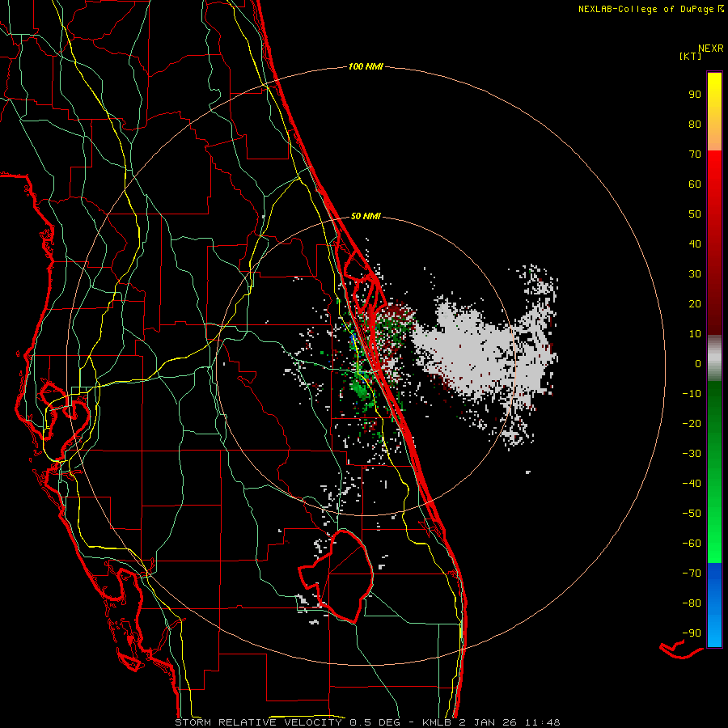The width and height of the screenshot is (728, 728).
Task: Click the STORM RELATIVE VELOCITY caption text
Action: [259, 722]
